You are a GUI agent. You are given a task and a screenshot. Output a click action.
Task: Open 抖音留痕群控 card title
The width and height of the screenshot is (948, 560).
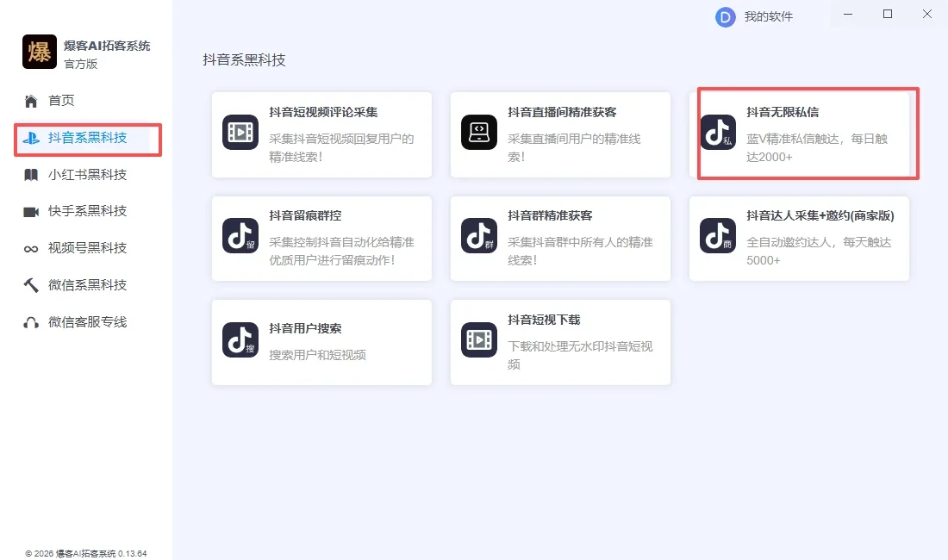point(305,215)
